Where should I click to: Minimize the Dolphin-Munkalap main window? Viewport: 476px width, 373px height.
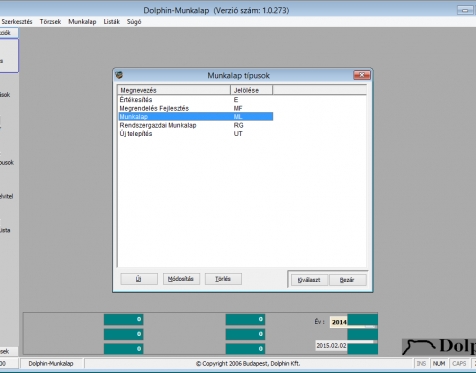[465, 10]
